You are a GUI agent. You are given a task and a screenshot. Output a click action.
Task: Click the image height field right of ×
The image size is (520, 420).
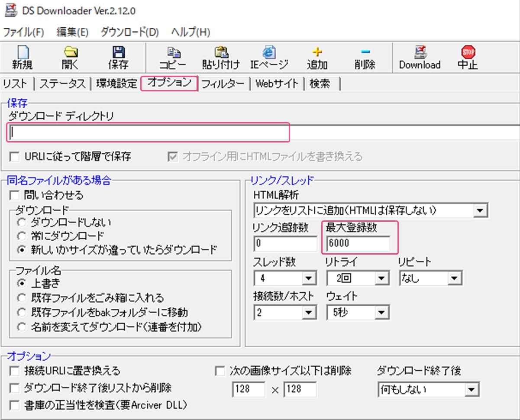[x=300, y=389]
